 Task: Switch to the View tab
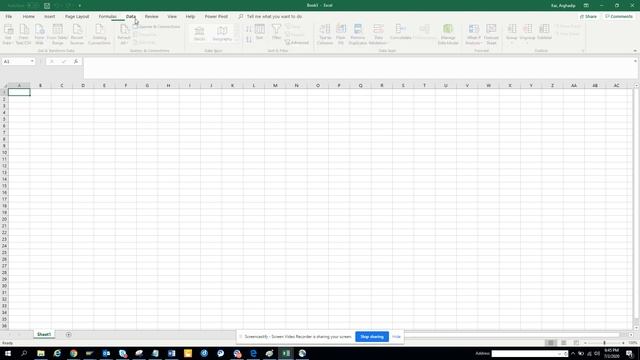coord(172,16)
